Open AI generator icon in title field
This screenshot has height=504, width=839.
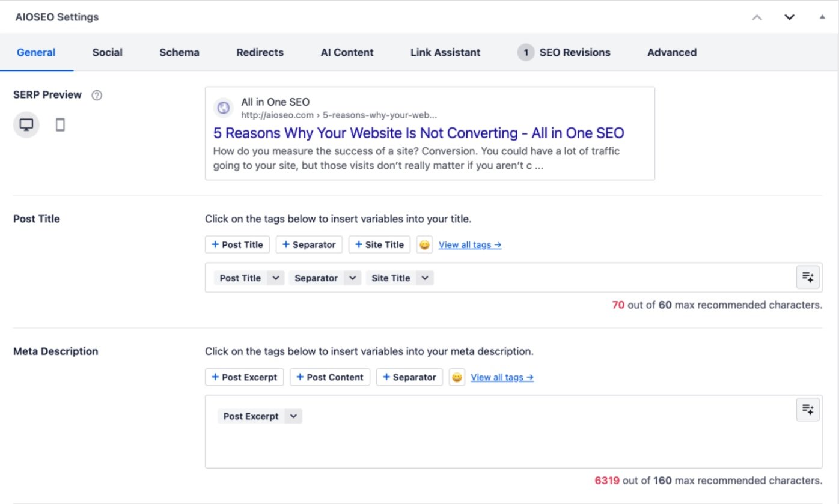click(x=808, y=278)
